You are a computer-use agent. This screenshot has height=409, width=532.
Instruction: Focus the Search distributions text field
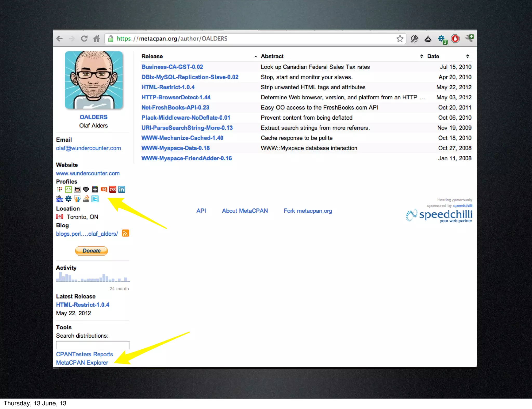pos(92,345)
